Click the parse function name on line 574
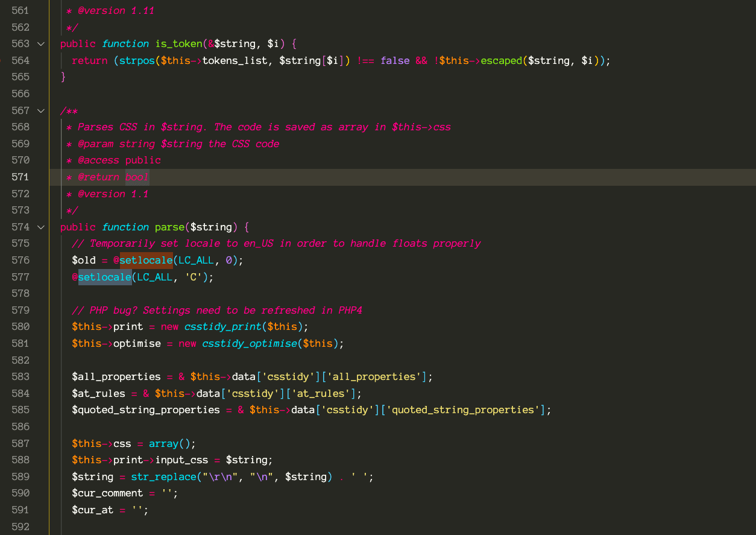 point(169,227)
